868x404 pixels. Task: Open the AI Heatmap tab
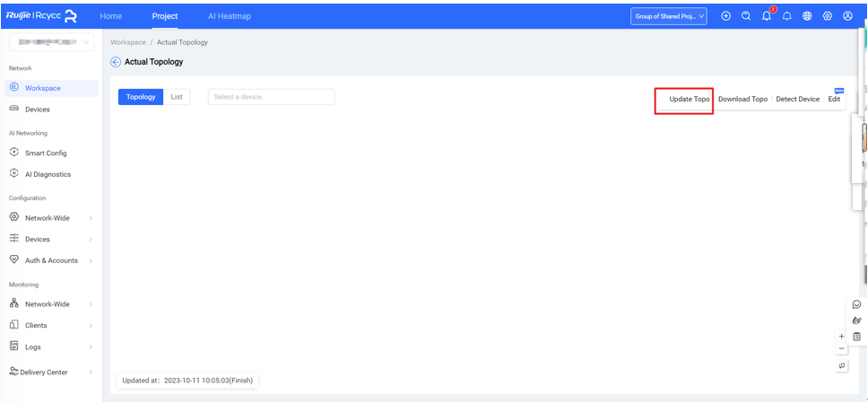point(230,16)
